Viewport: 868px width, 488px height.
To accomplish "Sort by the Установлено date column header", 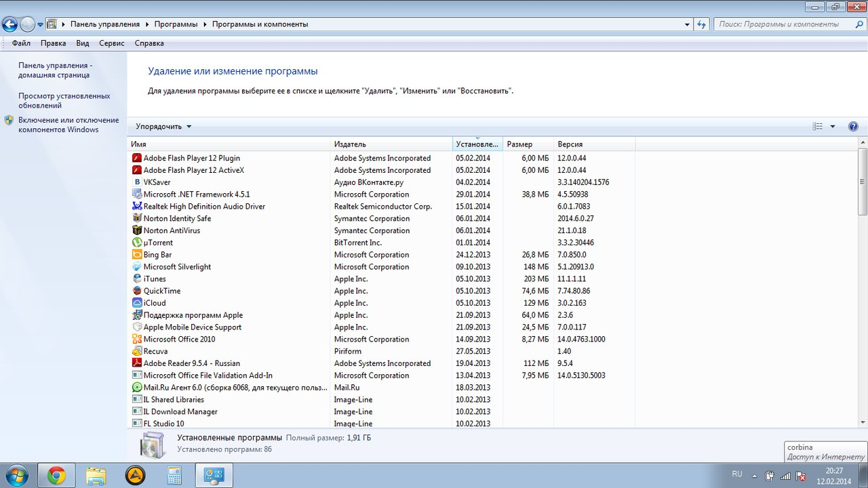I will tap(477, 144).
